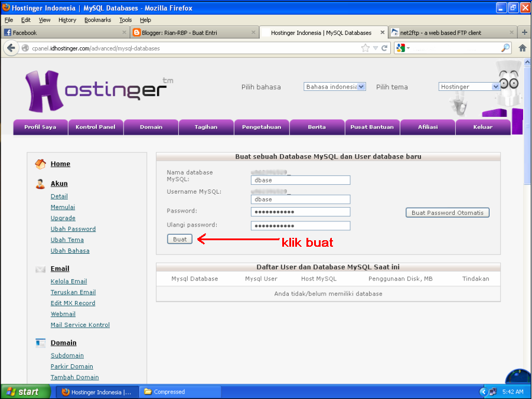Open Kontrol Panel navigation tab
Image resolution: width=532 pixels, height=399 pixels.
[x=96, y=127]
